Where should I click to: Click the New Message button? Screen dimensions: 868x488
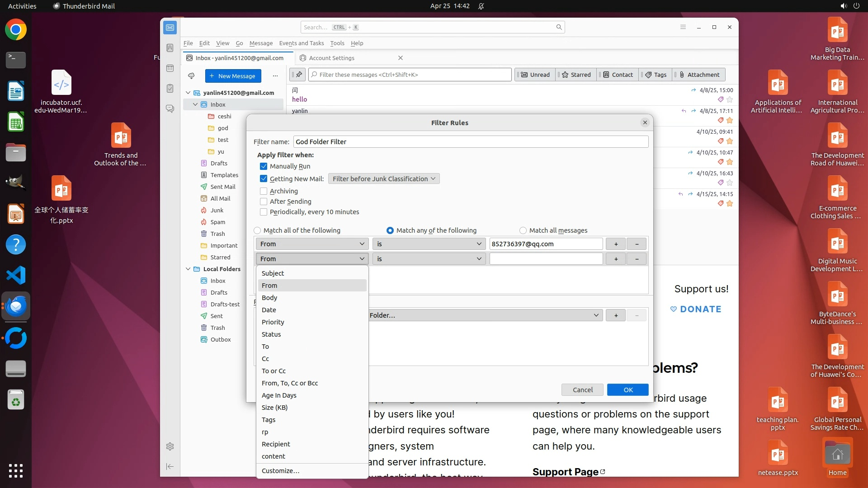click(x=233, y=76)
